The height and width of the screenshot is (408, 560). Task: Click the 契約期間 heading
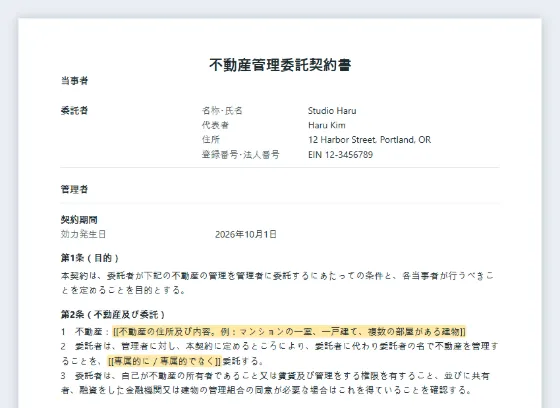(79, 219)
